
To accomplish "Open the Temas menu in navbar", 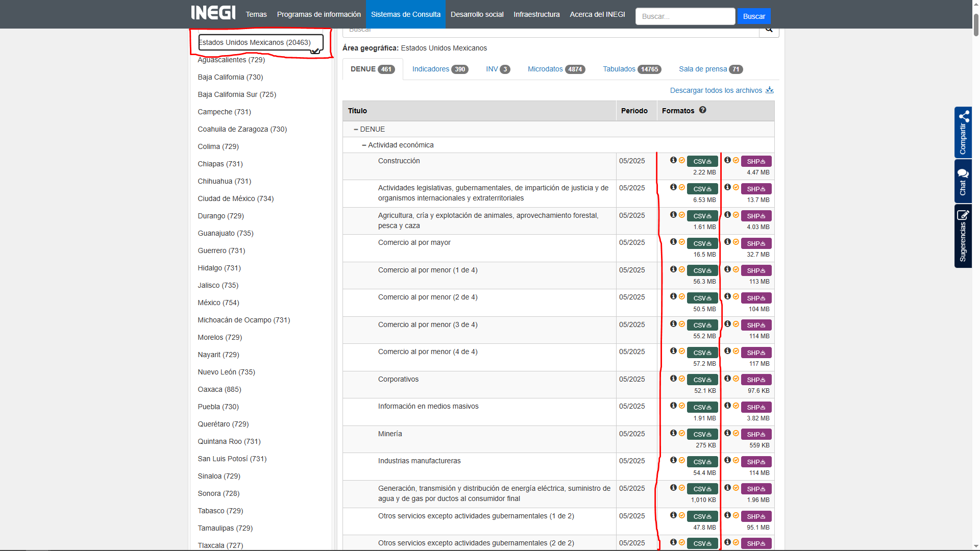I will 256,14.
